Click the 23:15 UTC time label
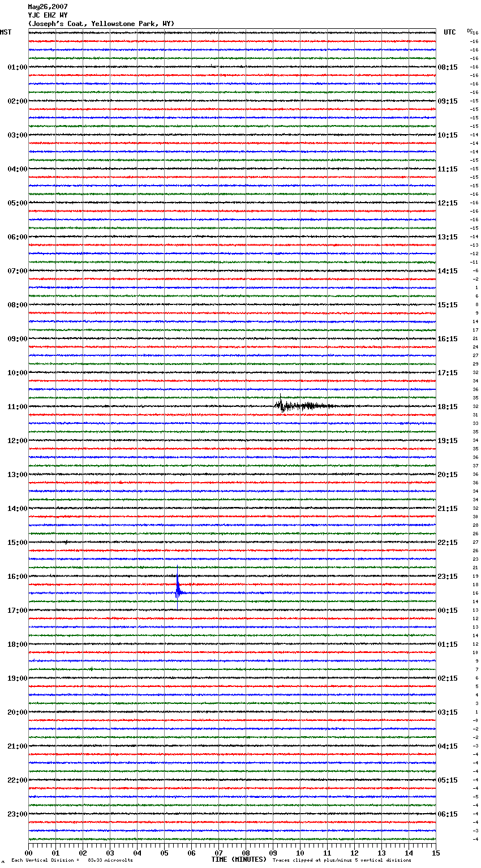The width and height of the screenshot is (481, 868). pyautogui.click(x=448, y=577)
